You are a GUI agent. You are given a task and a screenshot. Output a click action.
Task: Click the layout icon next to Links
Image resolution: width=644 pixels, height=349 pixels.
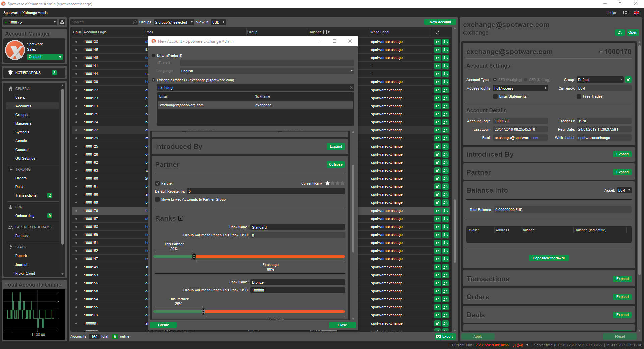(x=626, y=13)
